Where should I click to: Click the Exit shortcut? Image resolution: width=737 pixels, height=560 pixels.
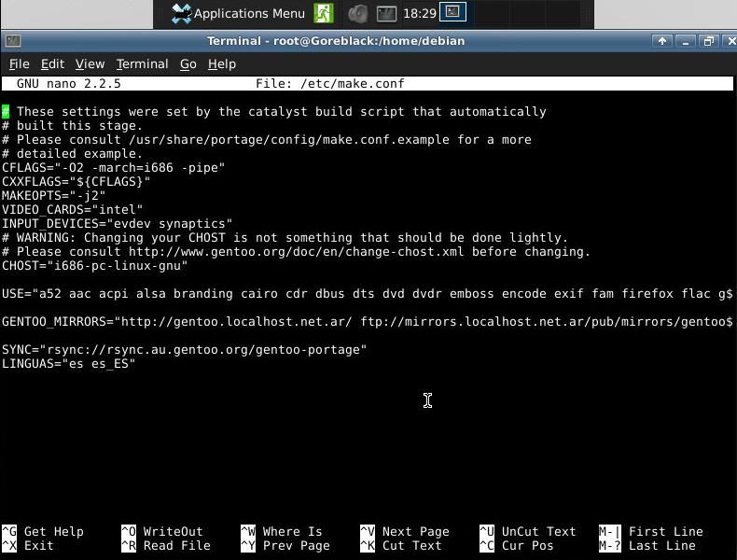tap(28, 546)
